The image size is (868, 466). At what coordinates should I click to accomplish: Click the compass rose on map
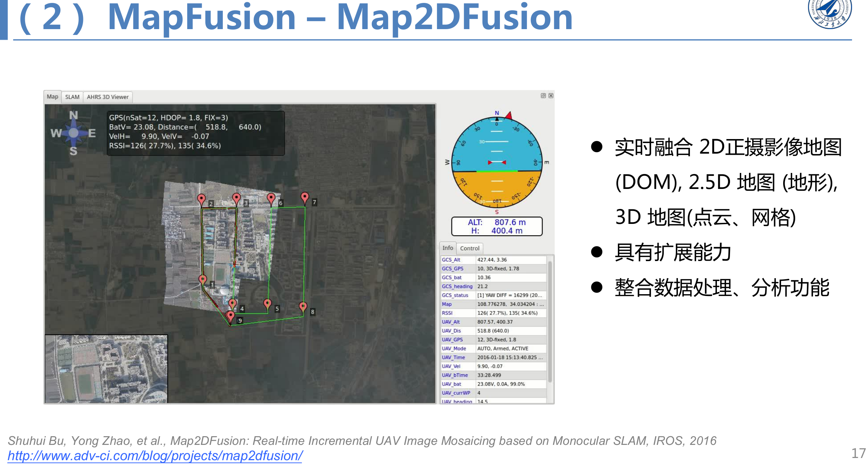point(74,133)
